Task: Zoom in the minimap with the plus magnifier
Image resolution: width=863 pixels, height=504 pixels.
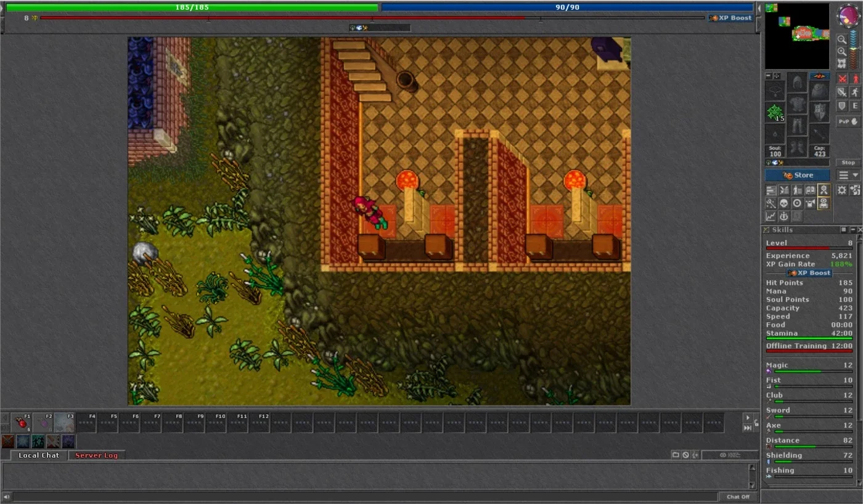Action: (841, 52)
